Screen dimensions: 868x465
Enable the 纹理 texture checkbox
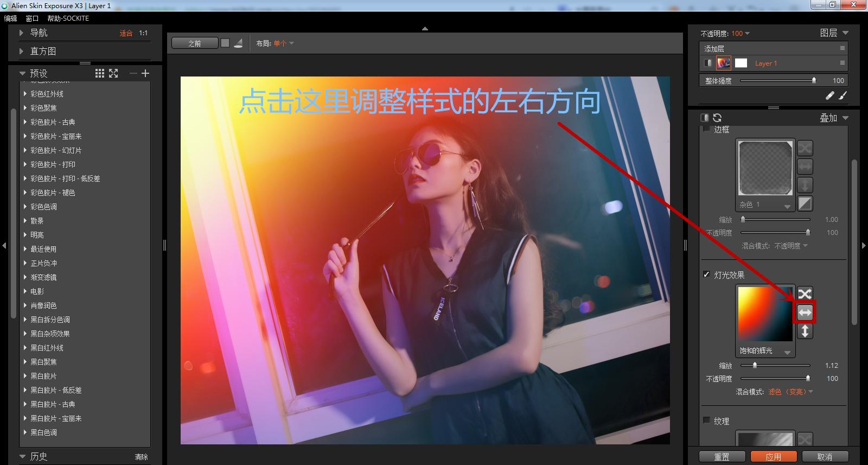coord(706,420)
